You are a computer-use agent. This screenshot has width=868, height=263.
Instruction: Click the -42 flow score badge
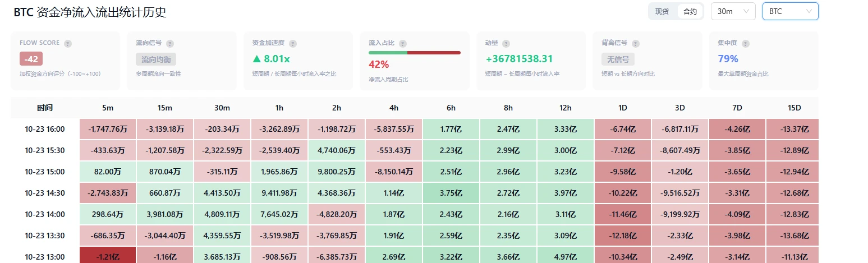point(31,59)
